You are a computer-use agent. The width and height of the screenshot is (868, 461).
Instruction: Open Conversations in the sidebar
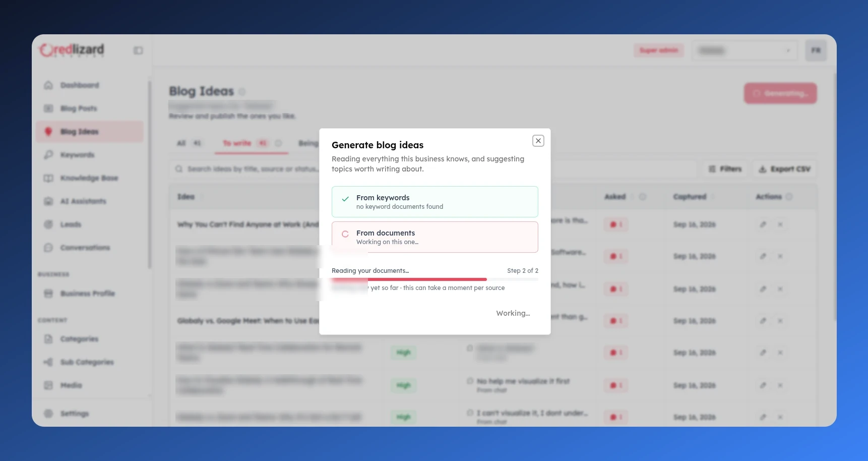(90, 248)
